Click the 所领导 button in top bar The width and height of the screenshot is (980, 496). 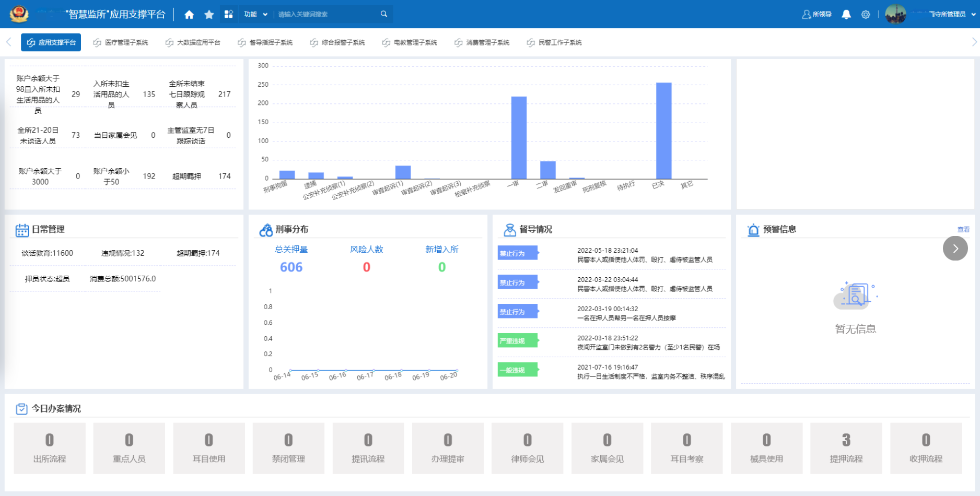(816, 14)
